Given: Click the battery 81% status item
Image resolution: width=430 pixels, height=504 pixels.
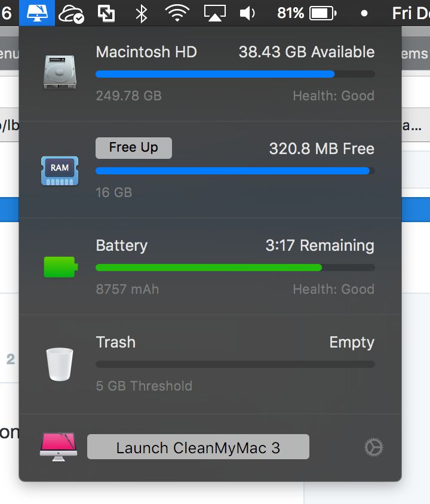Looking at the screenshot, I should tap(306, 14).
